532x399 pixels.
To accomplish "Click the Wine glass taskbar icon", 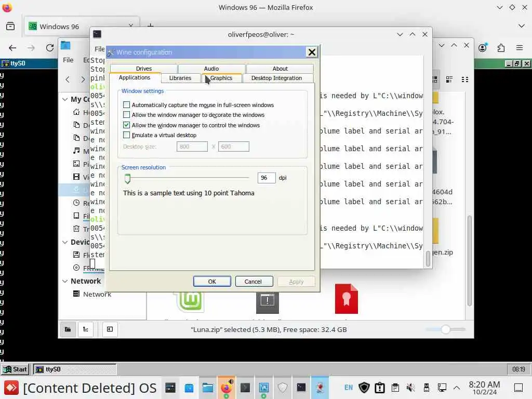I will coord(320,388).
